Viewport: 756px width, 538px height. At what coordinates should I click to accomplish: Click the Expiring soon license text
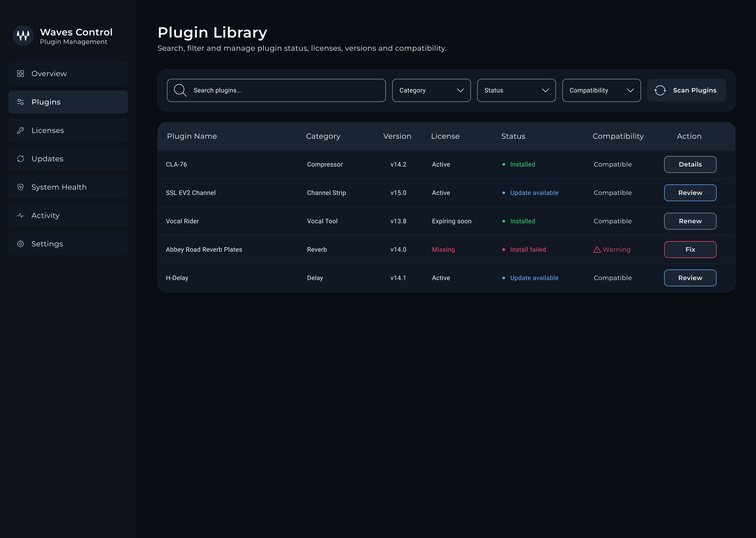click(x=451, y=221)
